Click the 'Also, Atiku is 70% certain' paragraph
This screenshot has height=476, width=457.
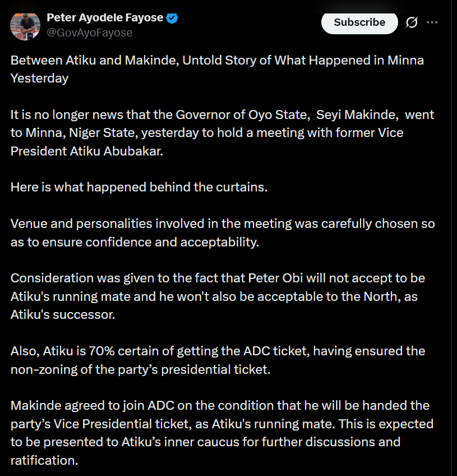(x=218, y=360)
